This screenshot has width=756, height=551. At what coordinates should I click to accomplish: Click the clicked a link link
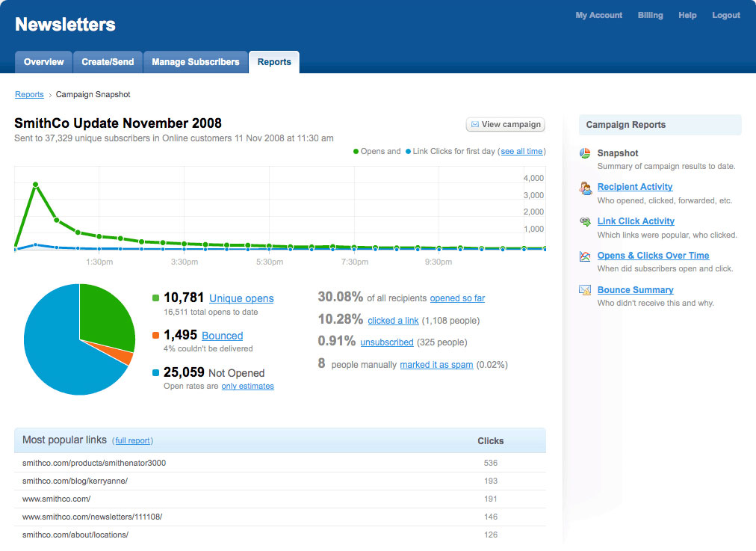click(x=394, y=321)
